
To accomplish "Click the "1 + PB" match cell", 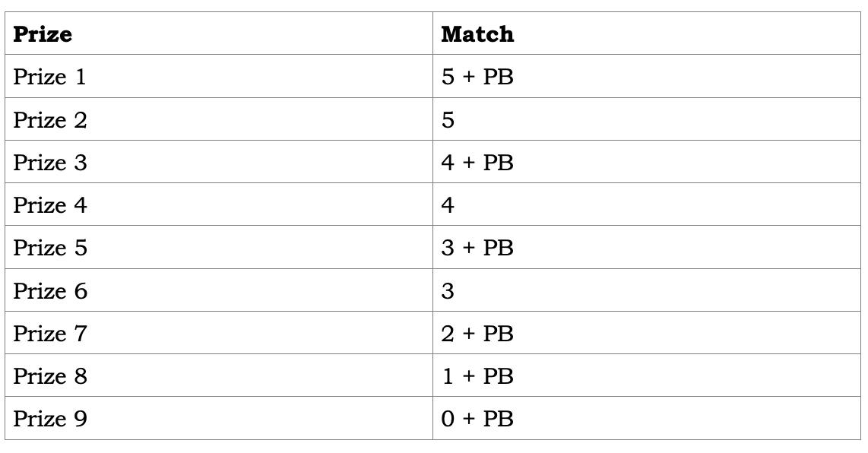I will point(477,375).
